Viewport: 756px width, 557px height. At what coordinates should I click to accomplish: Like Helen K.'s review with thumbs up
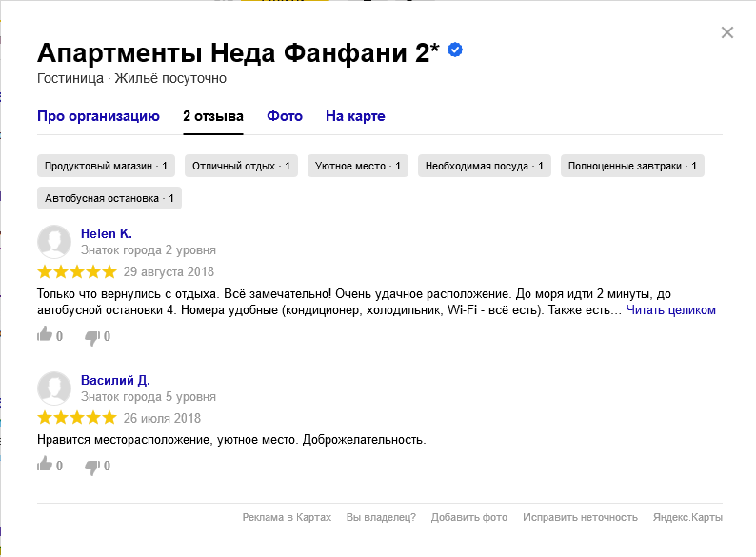click(45, 335)
